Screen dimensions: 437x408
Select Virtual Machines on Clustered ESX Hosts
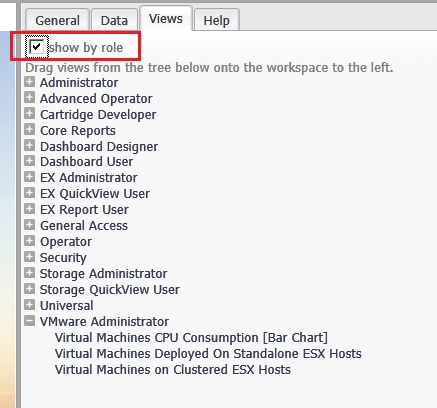(x=173, y=370)
